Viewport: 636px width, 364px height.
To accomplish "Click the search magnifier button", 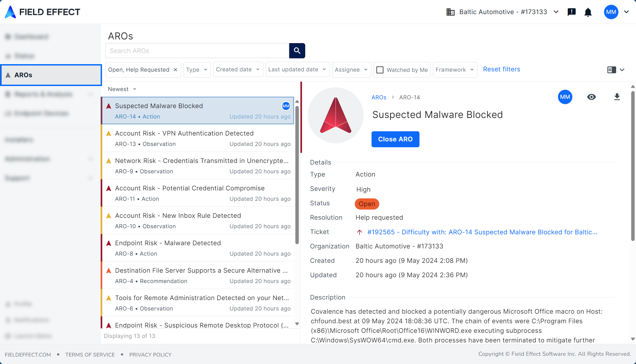I will 297,51.
